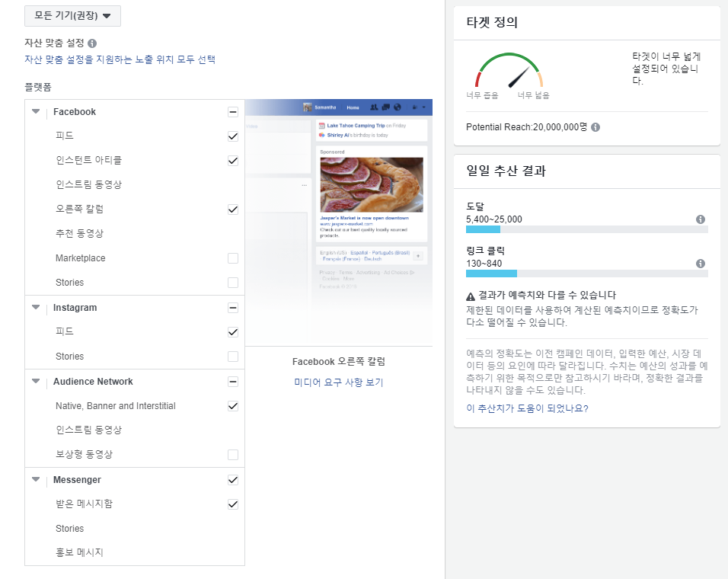Collapse the Facebook placement group
728x579 pixels.
[x=35, y=111]
